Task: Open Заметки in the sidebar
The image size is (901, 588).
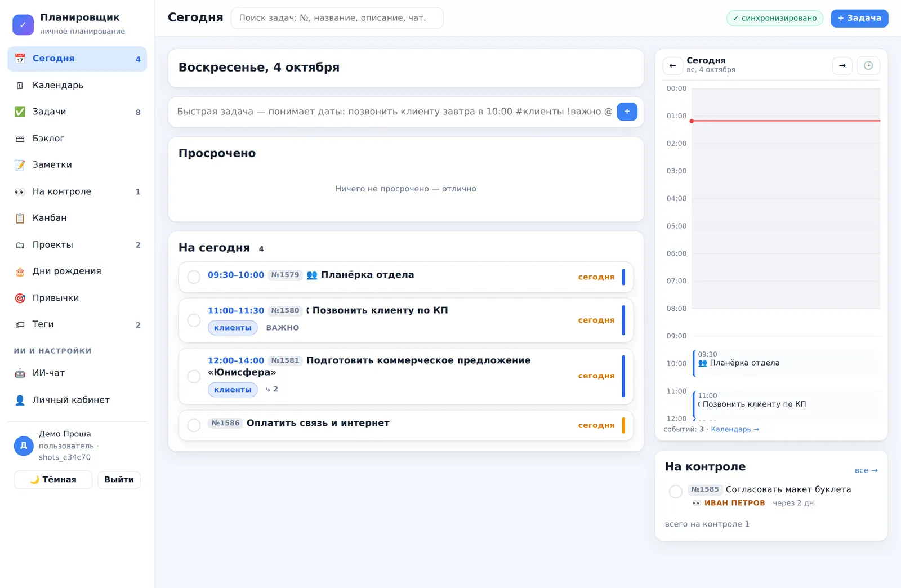Action: pyautogui.click(x=77, y=165)
